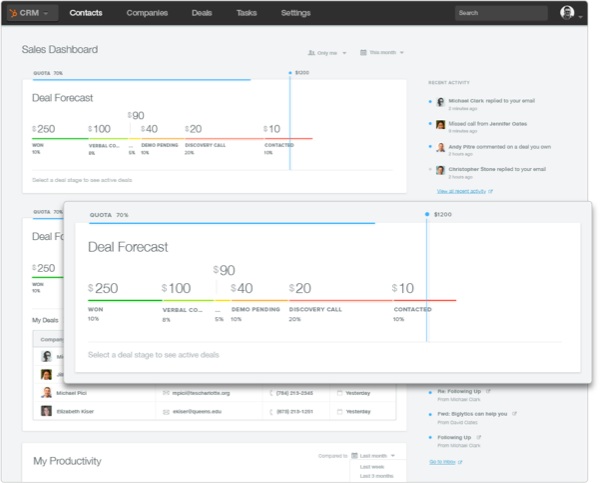Open the user profile avatar in the top bar
This screenshot has height=483, width=600.
coord(567,13)
